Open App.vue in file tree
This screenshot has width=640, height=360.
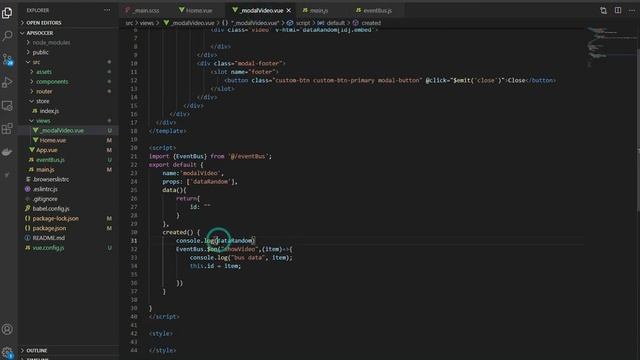pyautogui.click(x=47, y=150)
